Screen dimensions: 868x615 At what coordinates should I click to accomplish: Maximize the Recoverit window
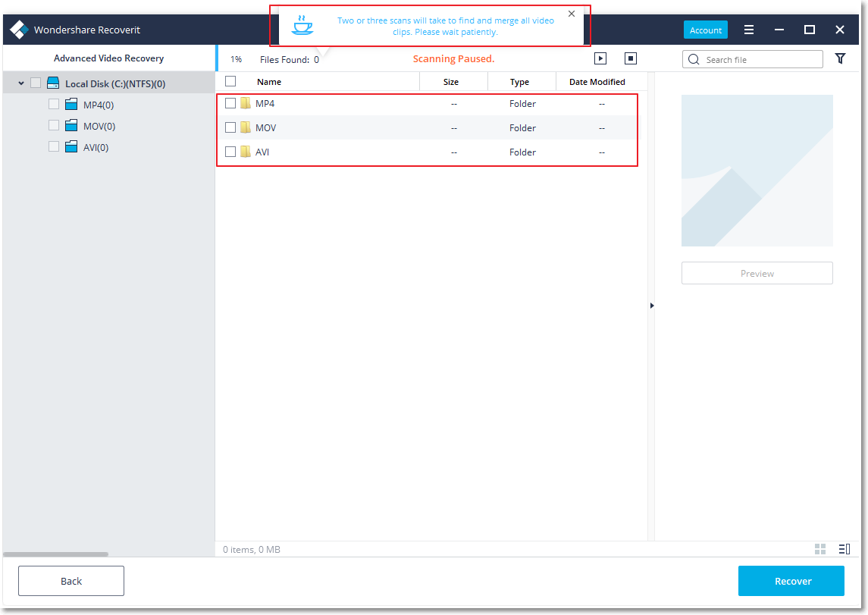(x=810, y=30)
